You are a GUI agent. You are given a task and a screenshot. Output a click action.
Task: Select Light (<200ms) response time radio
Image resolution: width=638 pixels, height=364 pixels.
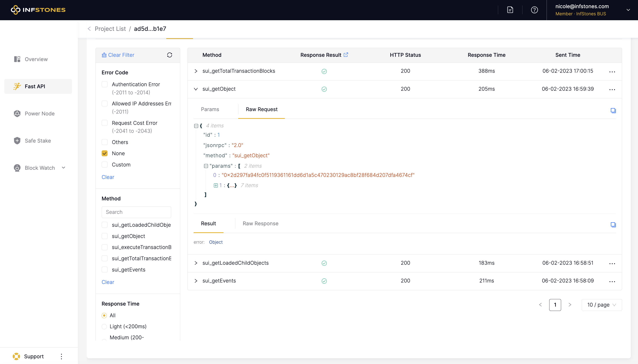tap(104, 326)
